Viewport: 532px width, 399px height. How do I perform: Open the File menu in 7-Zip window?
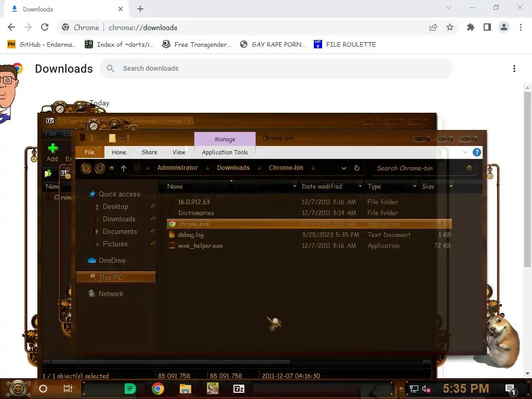[x=50, y=134]
